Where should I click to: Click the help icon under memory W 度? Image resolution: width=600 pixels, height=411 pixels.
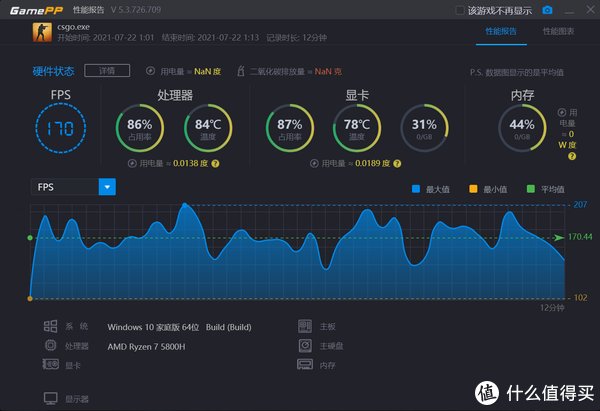coord(572,156)
